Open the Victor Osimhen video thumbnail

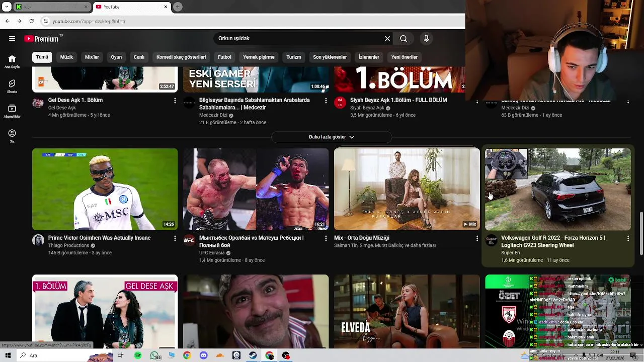[105, 189]
